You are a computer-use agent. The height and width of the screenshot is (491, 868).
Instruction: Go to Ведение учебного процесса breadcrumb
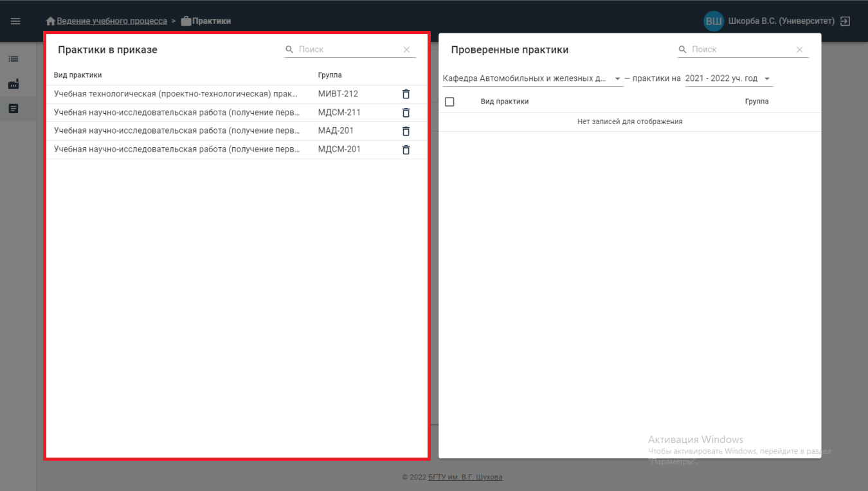(112, 21)
